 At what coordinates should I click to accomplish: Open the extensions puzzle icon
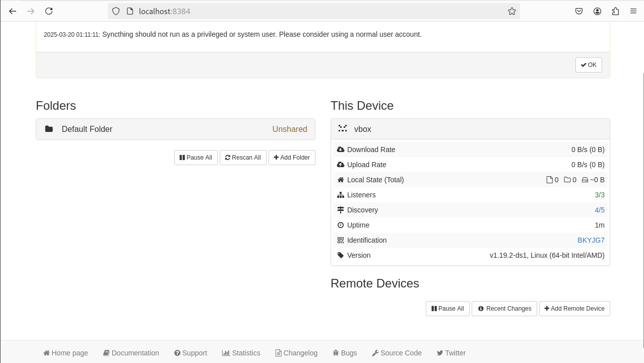[615, 11]
